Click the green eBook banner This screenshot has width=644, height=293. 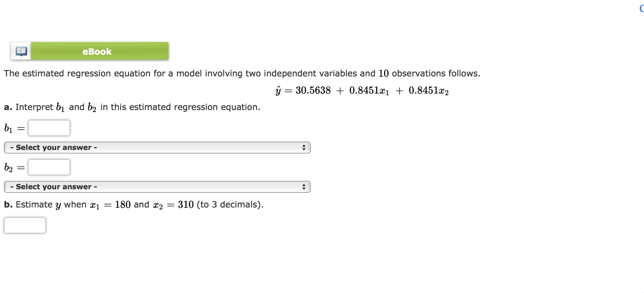coord(97,51)
